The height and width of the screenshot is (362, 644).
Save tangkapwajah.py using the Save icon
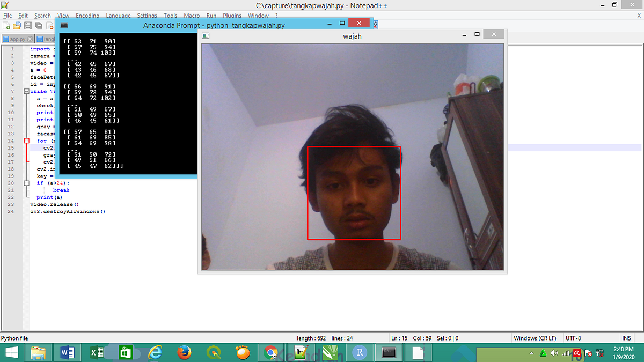click(28, 26)
